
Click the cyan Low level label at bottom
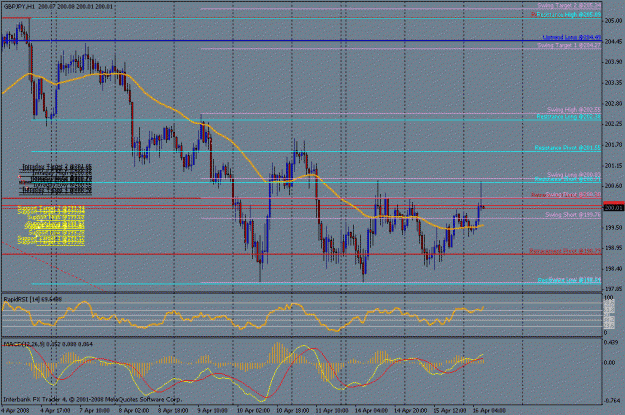tap(569, 281)
